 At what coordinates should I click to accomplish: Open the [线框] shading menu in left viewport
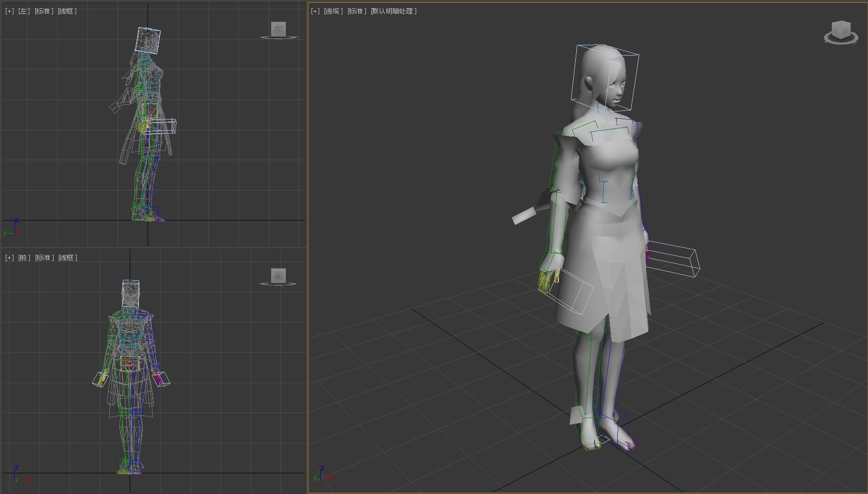click(x=68, y=11)
